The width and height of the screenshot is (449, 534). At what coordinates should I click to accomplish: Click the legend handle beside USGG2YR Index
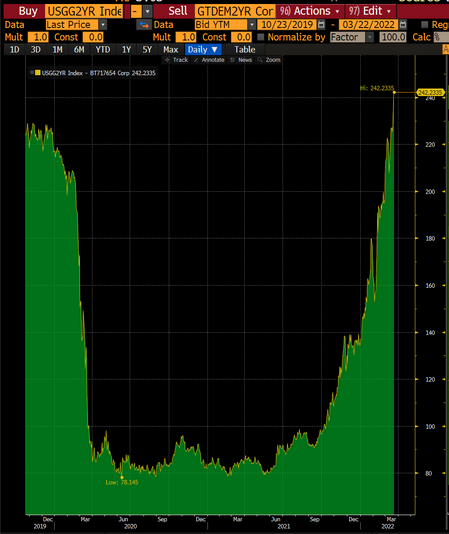[32, 73]
